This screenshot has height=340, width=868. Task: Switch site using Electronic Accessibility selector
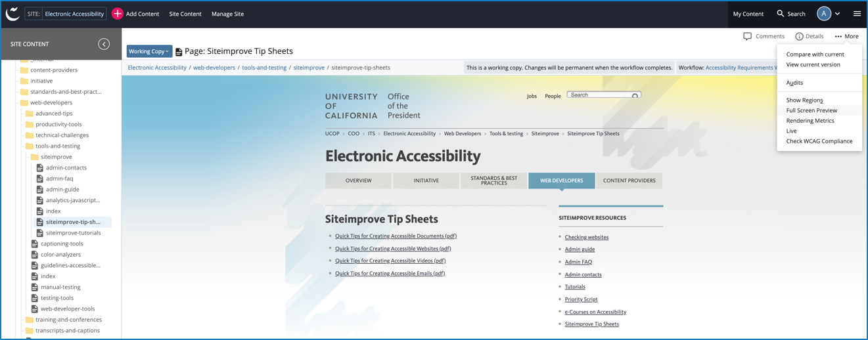pos(74,14)
